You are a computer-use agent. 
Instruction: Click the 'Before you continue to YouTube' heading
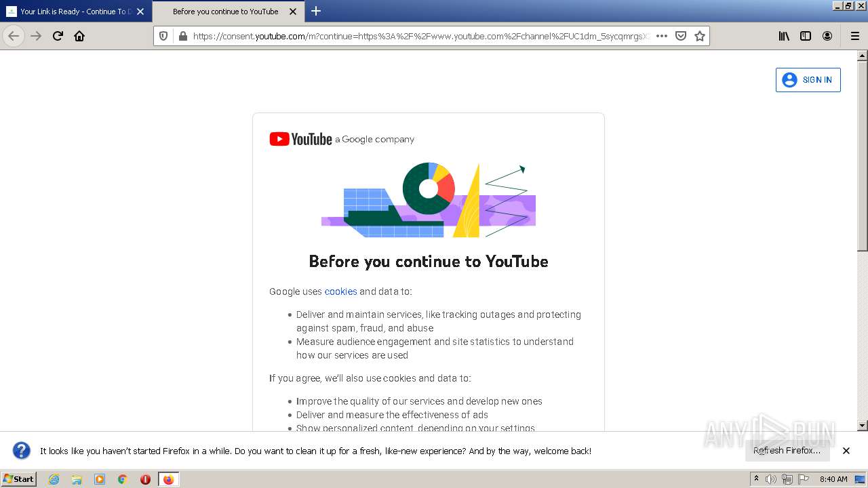429,262
